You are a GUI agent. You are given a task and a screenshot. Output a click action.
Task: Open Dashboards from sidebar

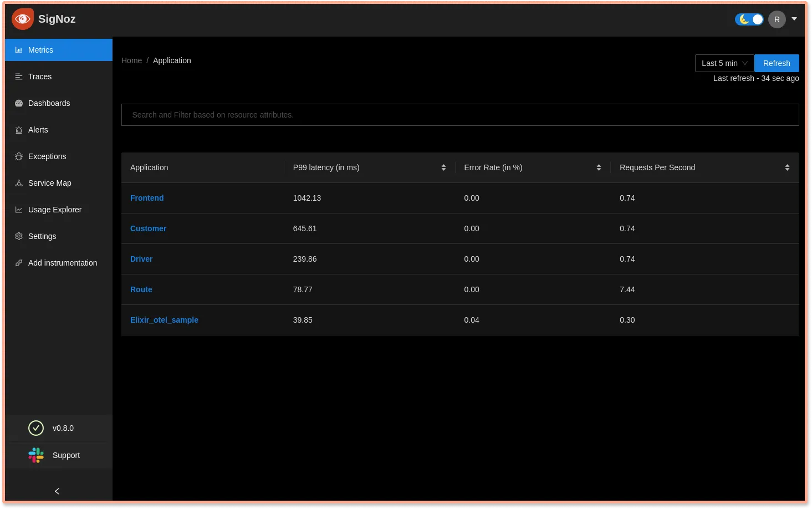[59, 103]
